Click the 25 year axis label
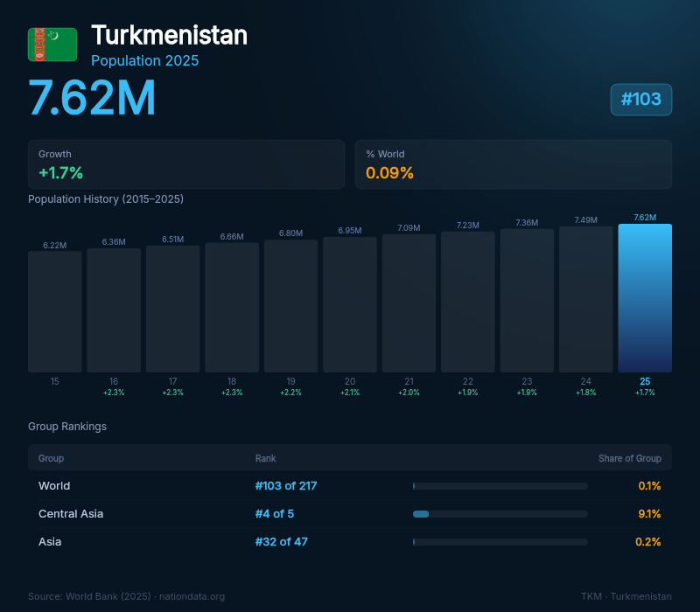Screen dimensions: 700x612 [x=645, y=381]
